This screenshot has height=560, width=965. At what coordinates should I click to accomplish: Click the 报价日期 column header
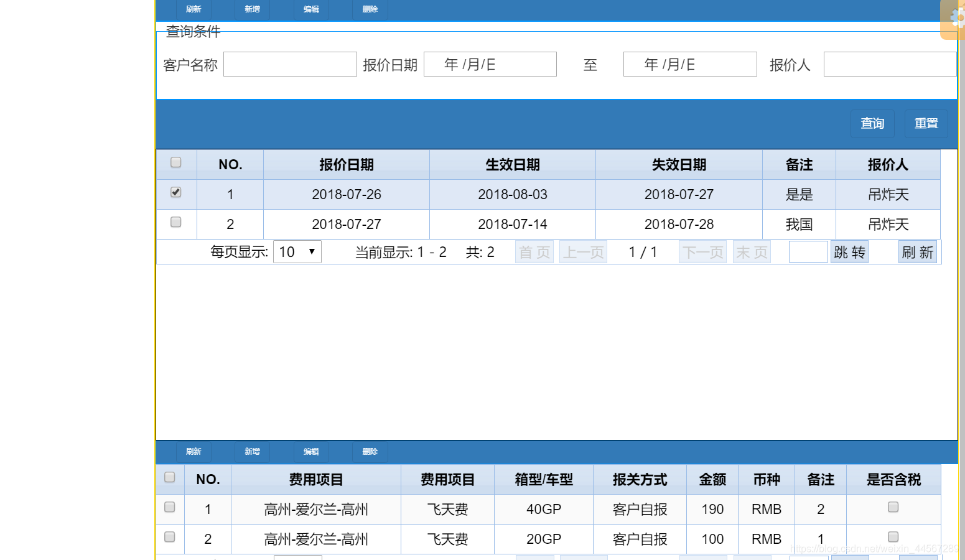[x=347, y=165]
